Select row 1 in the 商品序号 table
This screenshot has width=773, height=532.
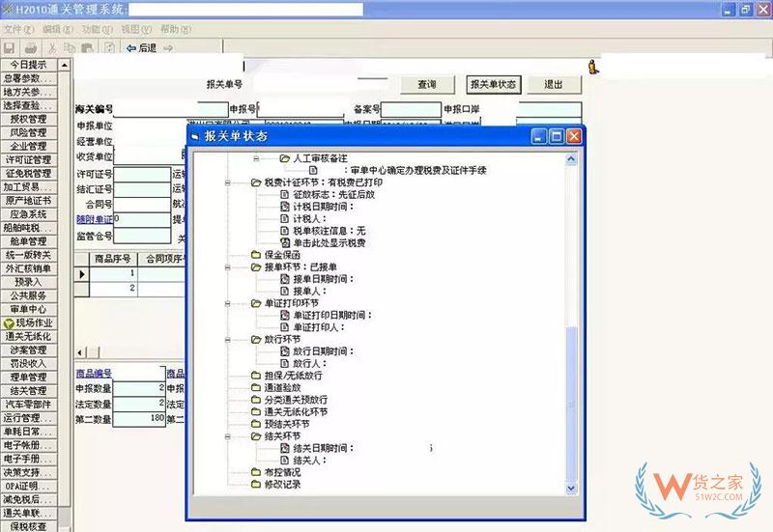(x=130, y=274)
